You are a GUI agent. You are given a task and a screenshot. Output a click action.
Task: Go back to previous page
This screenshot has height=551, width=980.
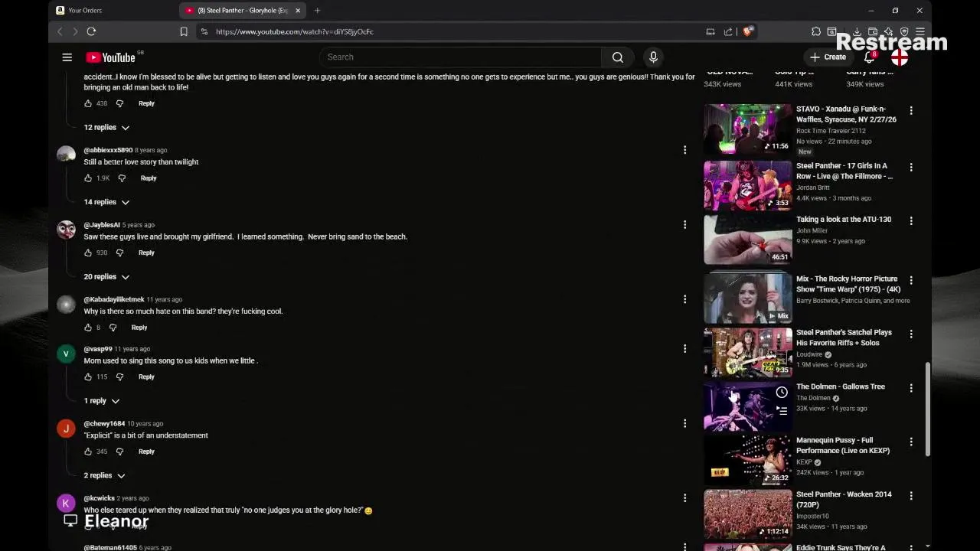(x=60, y=31)
